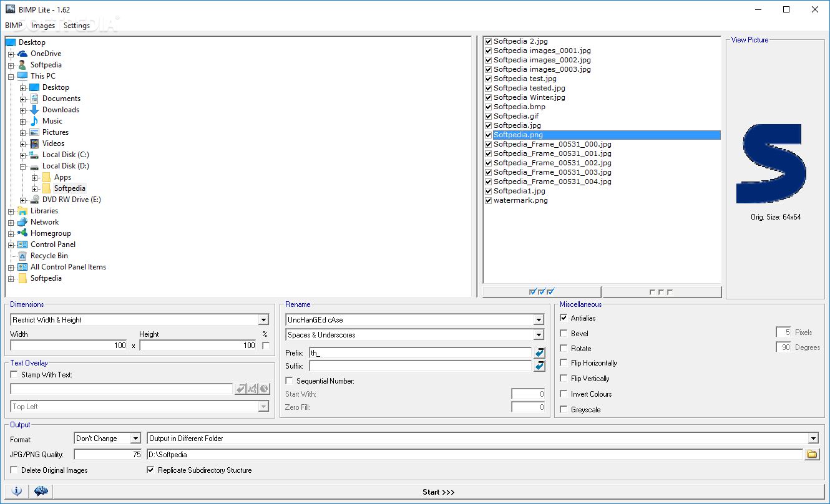Enable Greyscale conversion
The image size is (830, 504).
point(564,410)
